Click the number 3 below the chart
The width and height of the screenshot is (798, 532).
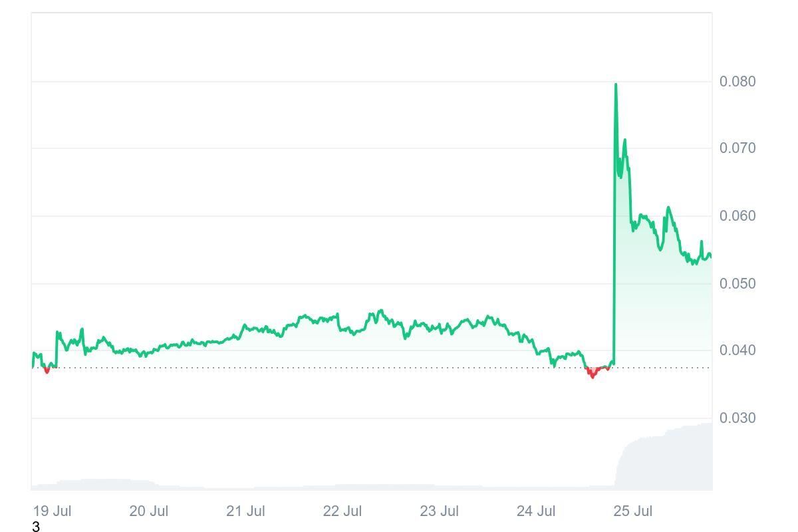tap(36, 527)
